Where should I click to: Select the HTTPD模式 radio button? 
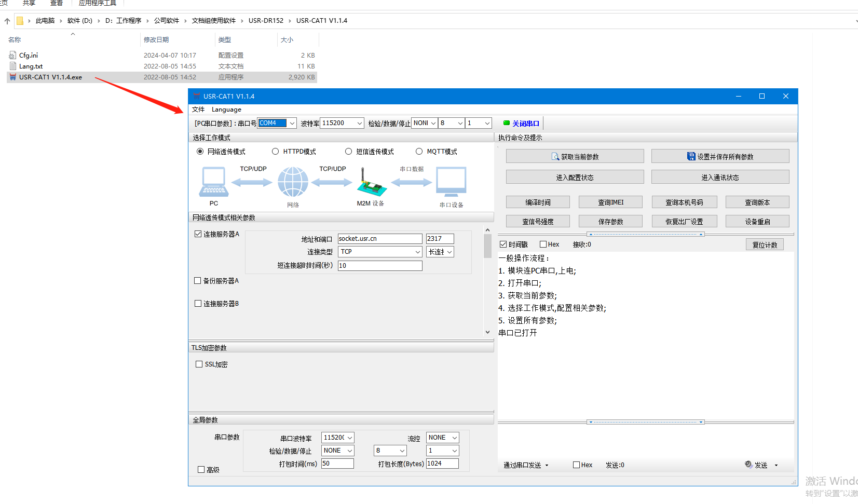pos(276,152)
